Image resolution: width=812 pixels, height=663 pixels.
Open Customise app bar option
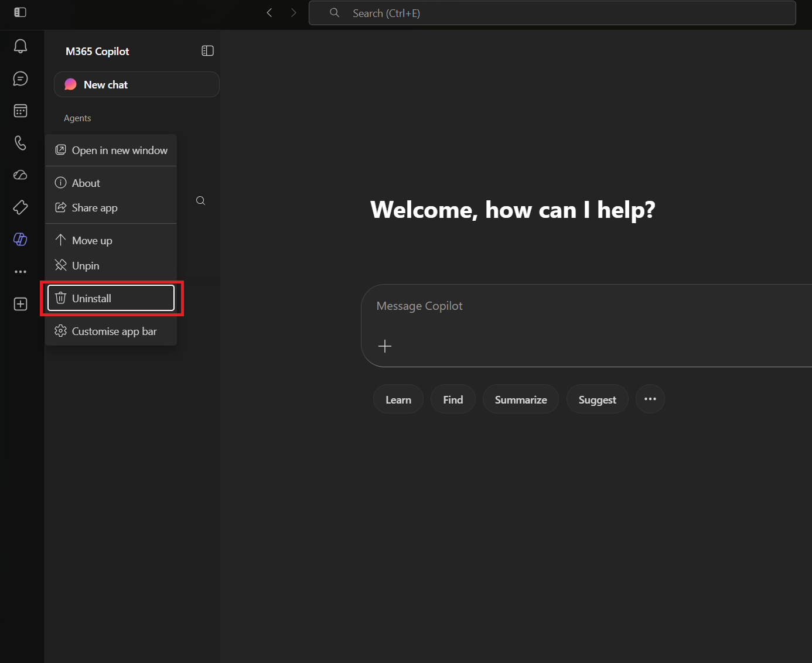click(x=111, y=332)
